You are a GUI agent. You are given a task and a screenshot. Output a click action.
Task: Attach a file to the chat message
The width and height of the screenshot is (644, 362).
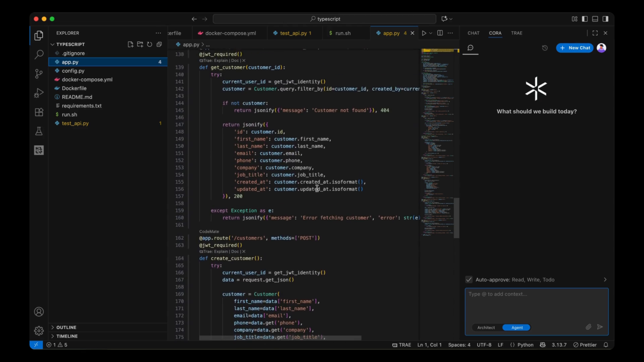[x=589, y=327]
